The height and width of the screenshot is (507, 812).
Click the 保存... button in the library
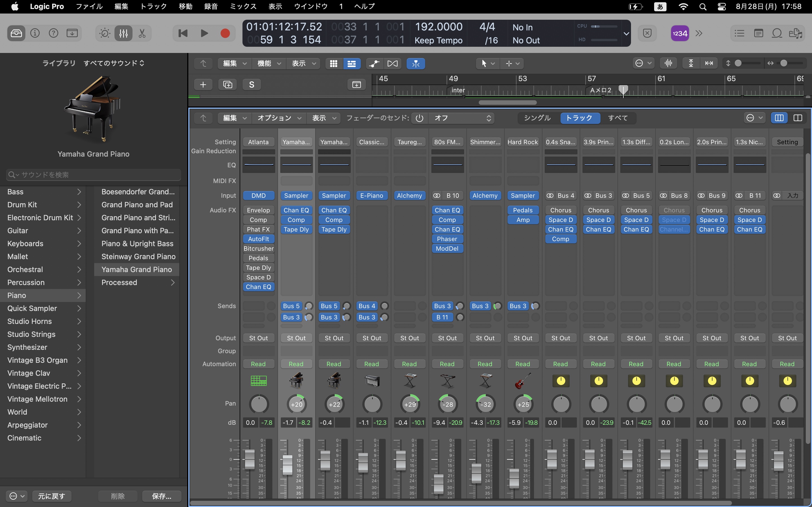pyautogui.click(x=161, y=496)
